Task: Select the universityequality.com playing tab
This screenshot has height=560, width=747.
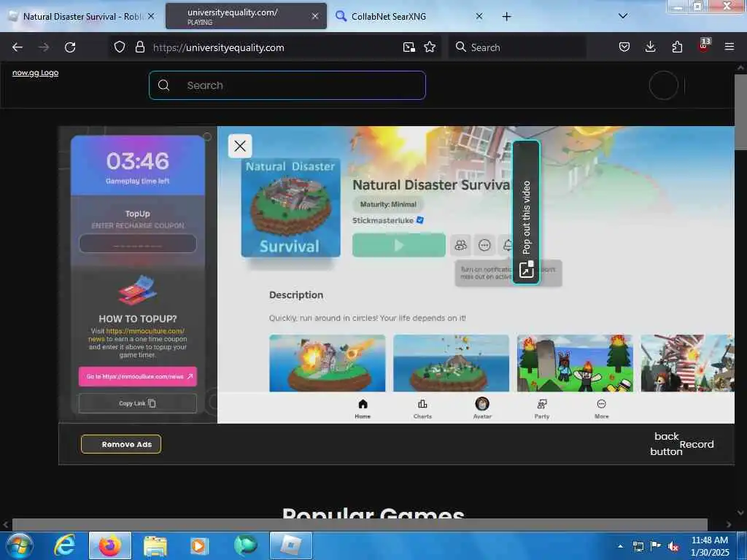Action: (246, 16)
